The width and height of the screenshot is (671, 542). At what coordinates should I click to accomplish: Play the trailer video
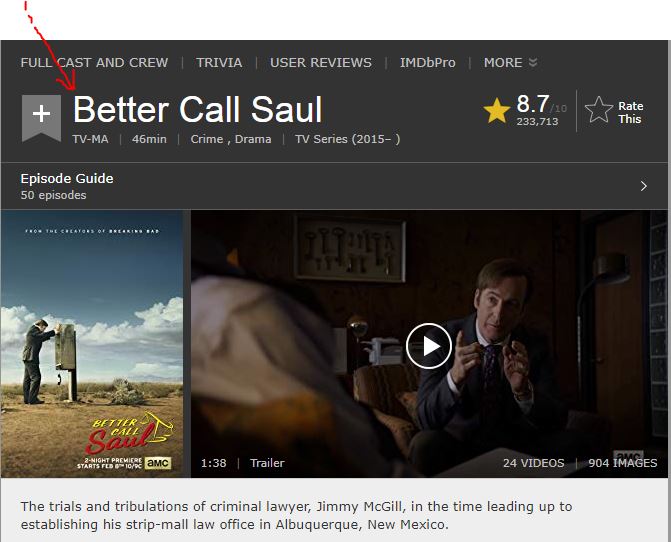(429, 346)
